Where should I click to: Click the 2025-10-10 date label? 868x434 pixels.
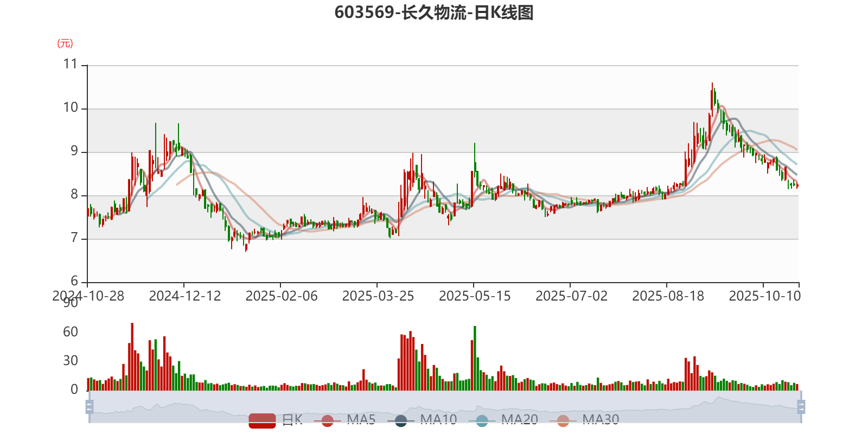pyautogui.click(x=764, y=296)
